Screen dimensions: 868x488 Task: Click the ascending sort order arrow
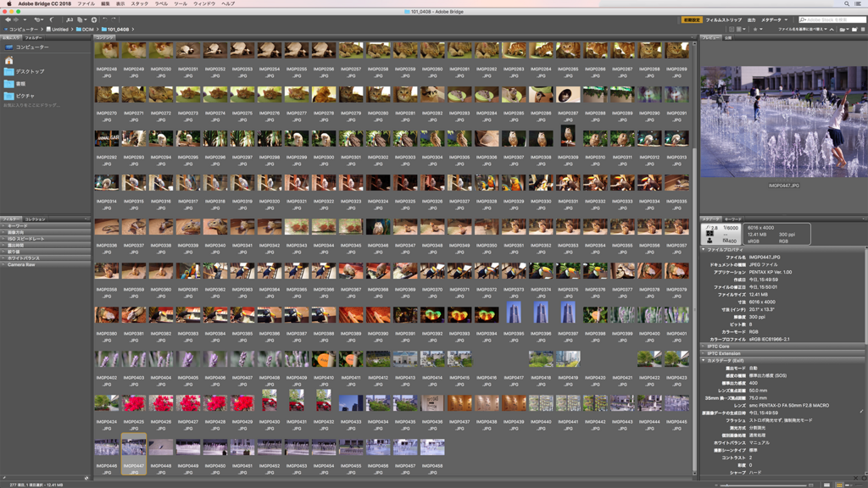pos(832,30)
